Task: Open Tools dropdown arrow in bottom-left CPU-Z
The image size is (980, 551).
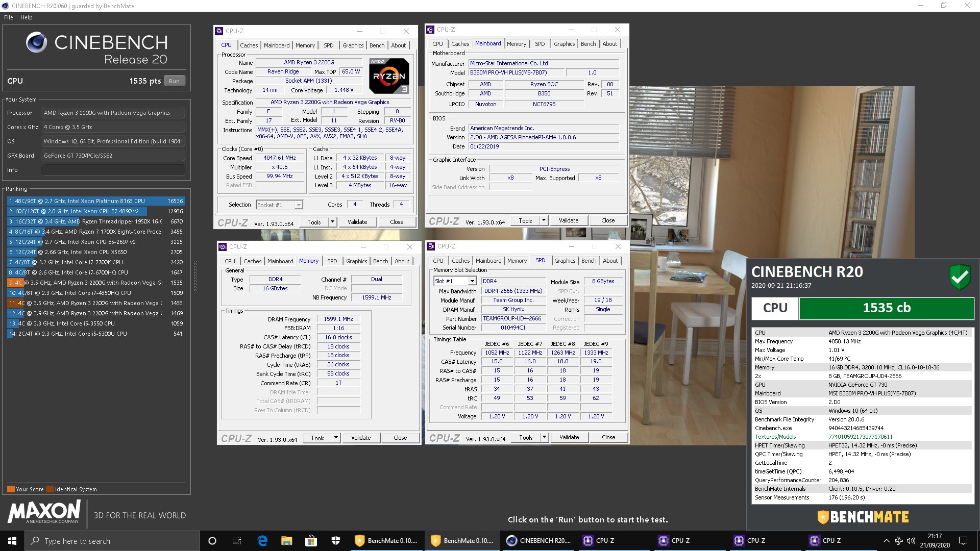Action: click(336, 438)
